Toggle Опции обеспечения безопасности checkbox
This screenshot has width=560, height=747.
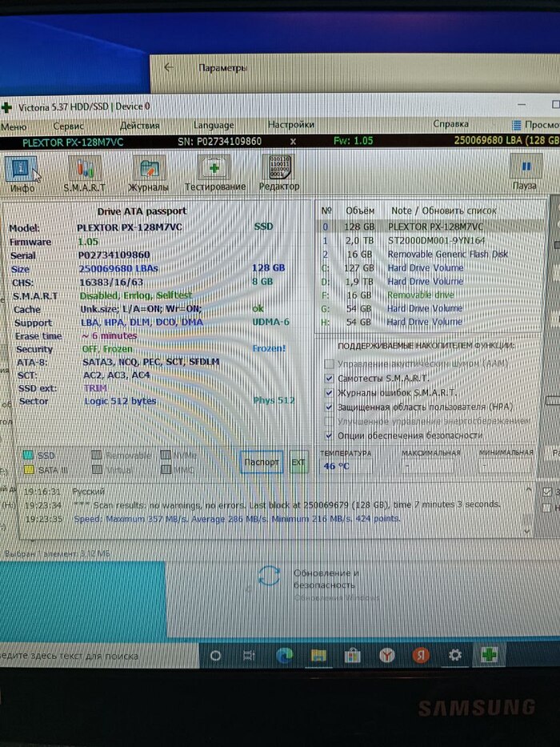tap(329, 436)
